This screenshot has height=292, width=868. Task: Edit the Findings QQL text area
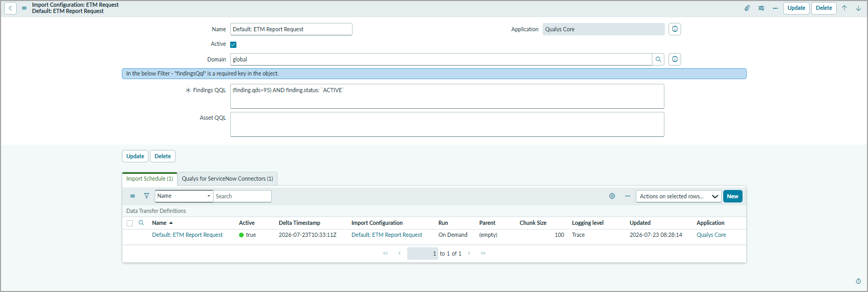pos(447,96)
